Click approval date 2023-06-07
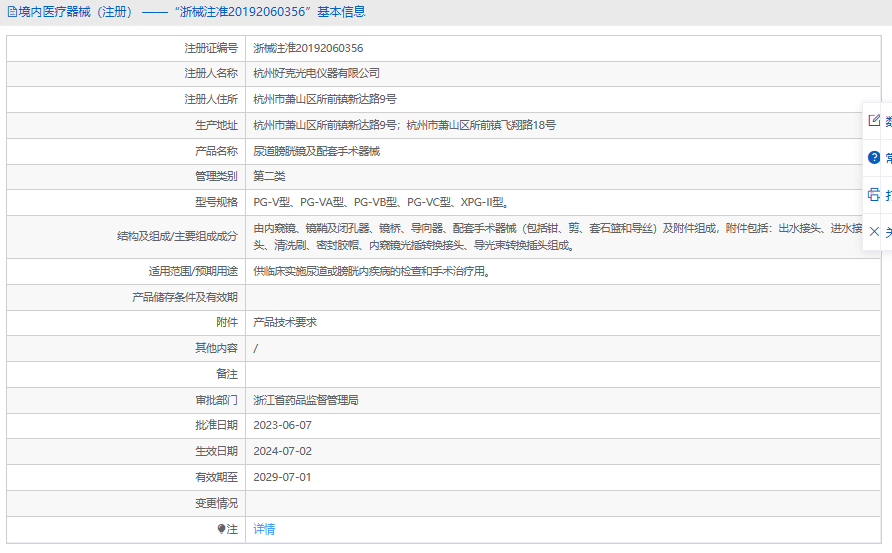 point(282,425)
